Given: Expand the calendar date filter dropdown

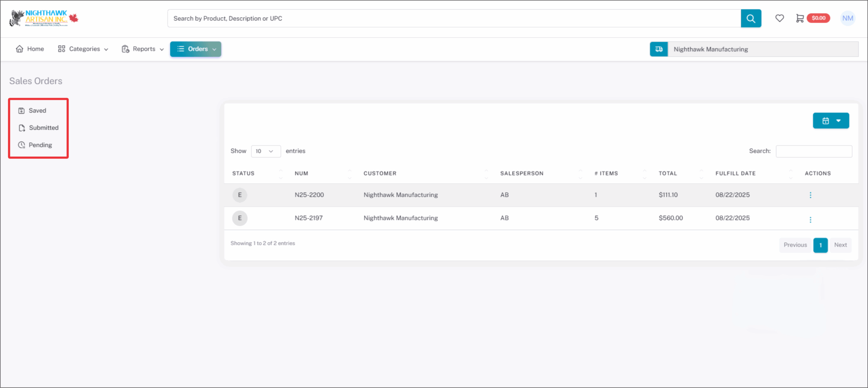Looking at the screenshot, I should click(x=831, y=121).
